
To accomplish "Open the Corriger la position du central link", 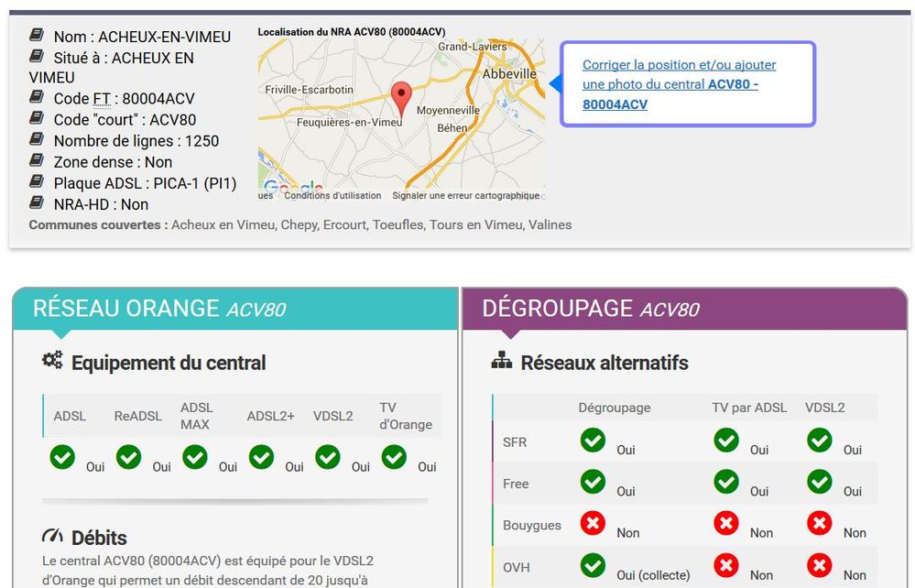I will tap(680, 84).
